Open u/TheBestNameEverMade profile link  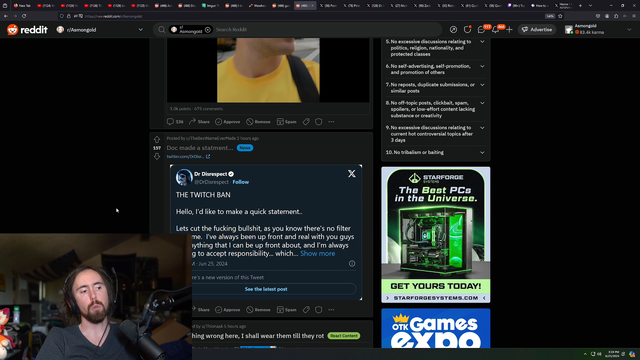coord(211,138)
